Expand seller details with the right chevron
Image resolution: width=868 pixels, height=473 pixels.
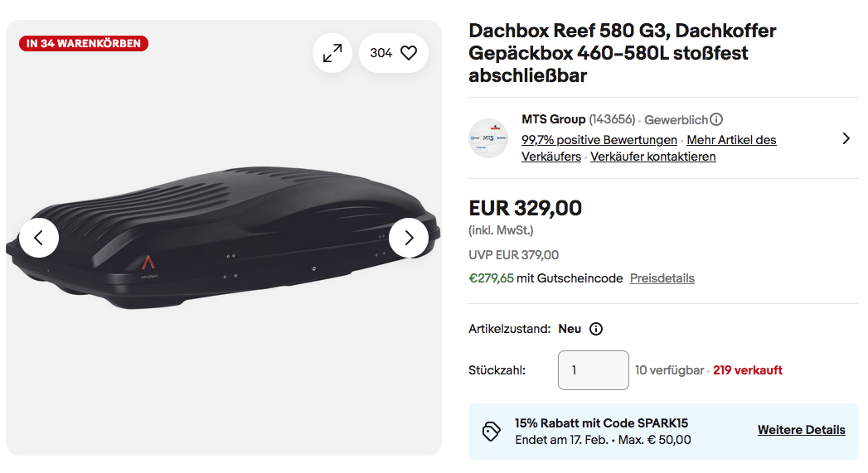coord(846,138)
